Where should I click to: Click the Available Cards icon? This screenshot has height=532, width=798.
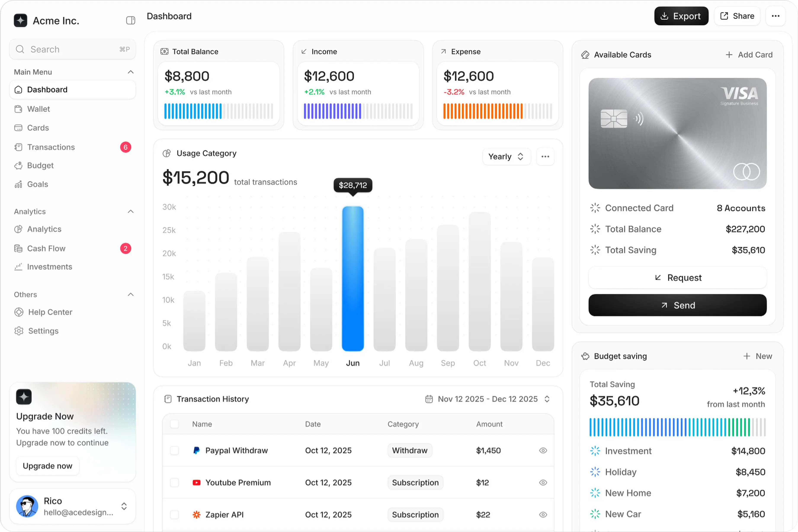585,55
